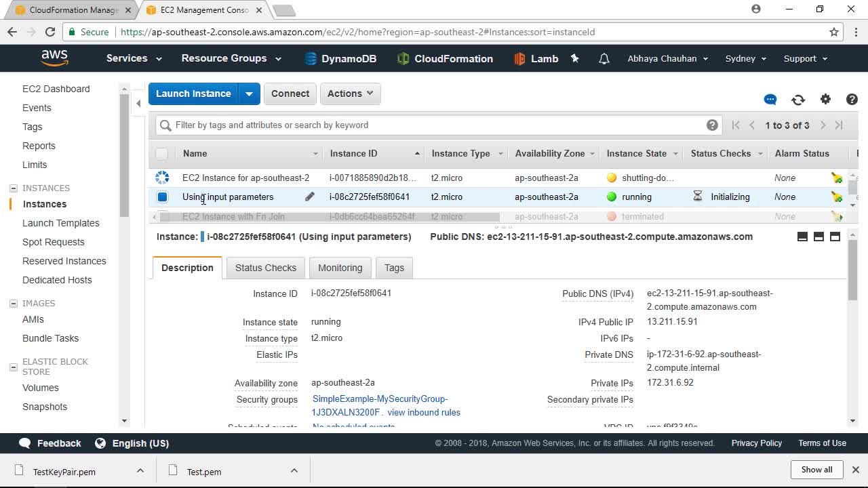
Task: Switch to the Description tab
Action: [187, 268]
